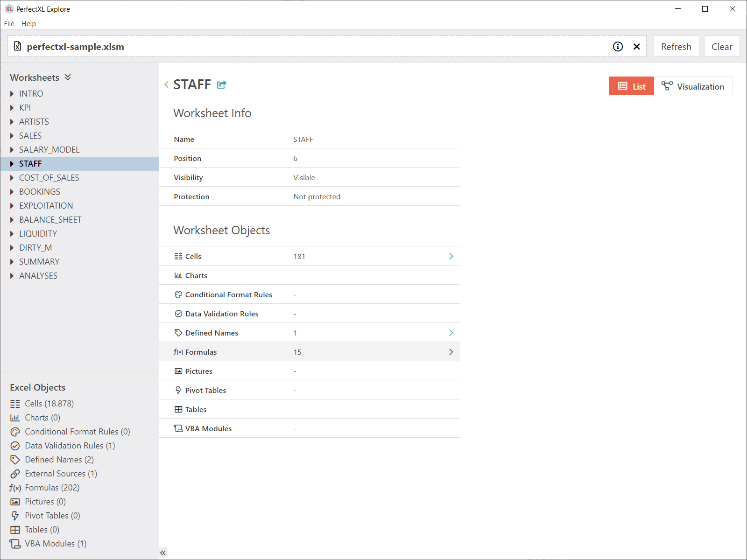Close the perfectxl-sample.xlsm file with X
The image size is (747, 560).
tap(636, 47)
